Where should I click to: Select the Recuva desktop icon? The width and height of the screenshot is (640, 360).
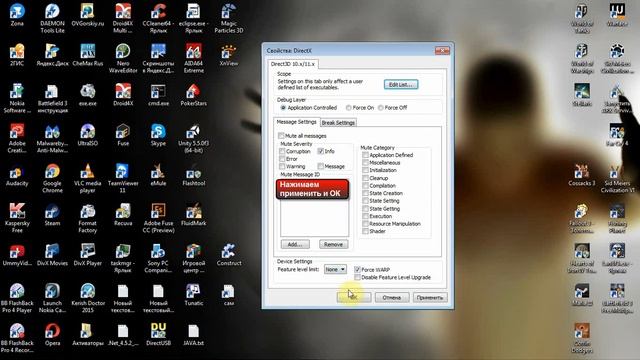click(123, 215)
